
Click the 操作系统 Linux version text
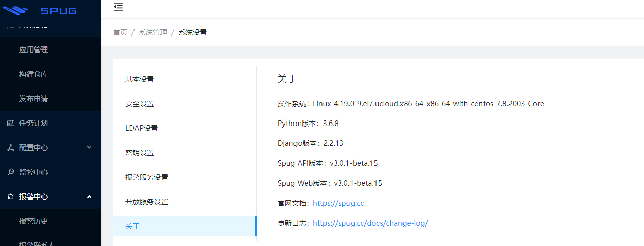411,104
